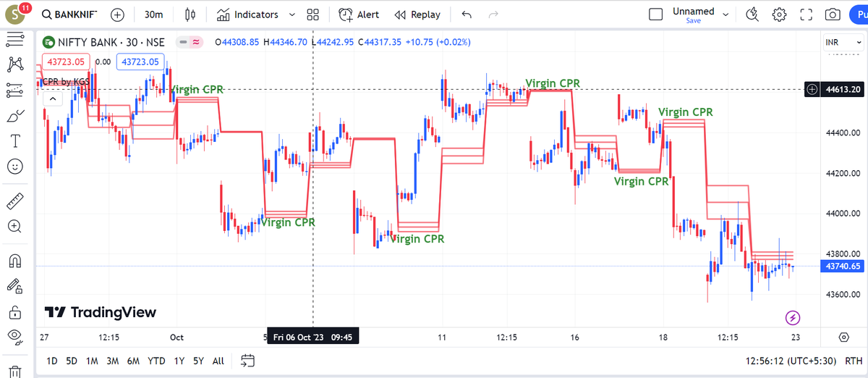Enter fullscreen mode
This screenshot has width=868, height=378.
pyautogui.click(x=807, y=14)
